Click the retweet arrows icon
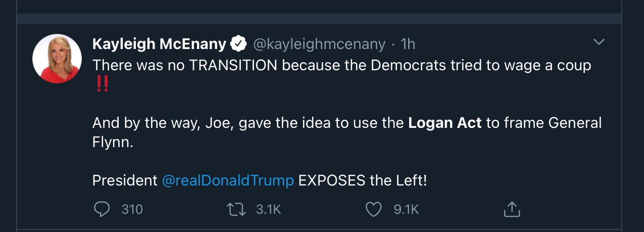The width and height of the screenshot is (644, 232). click(237, 209)
